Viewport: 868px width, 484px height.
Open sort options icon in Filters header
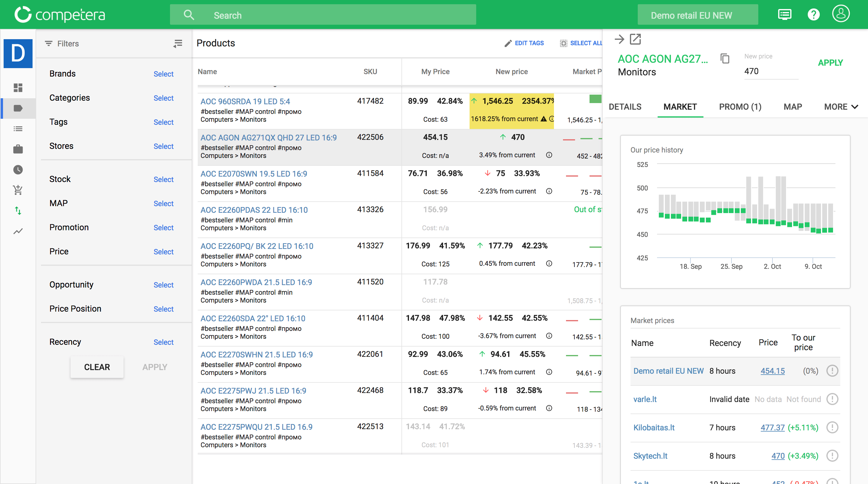tap(178, 43)
